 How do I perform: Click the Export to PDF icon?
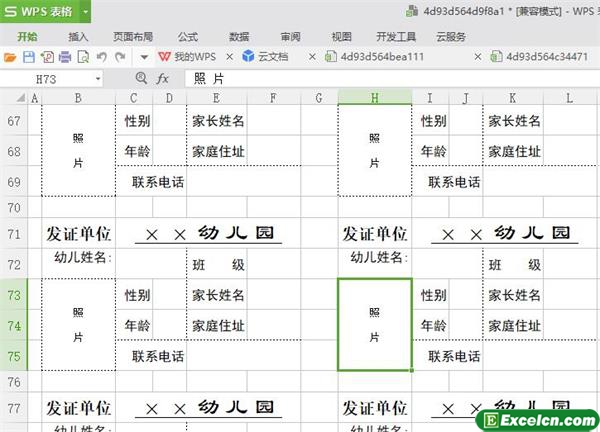pos(47,57)
